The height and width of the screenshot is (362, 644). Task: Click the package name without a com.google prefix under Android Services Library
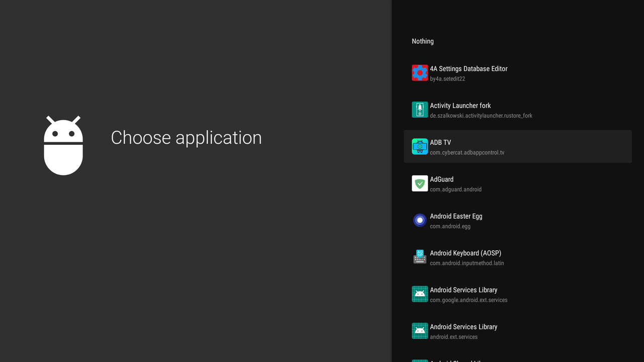point(454,337)
